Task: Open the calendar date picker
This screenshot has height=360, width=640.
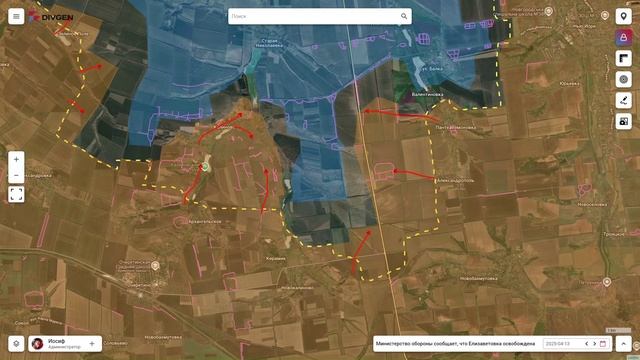Action: (603, 344)
